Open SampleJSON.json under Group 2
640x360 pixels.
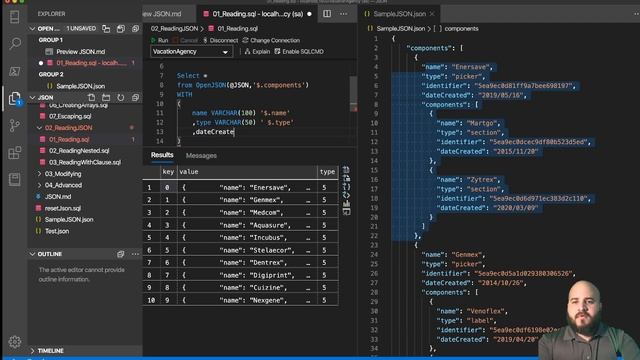click(80, 86)
